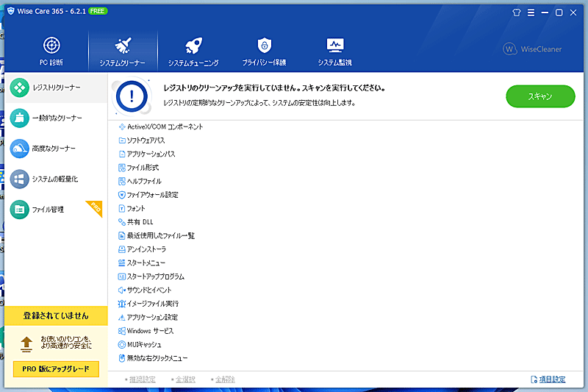The image size is (588, 392).
Task: Click the Windows サービス row text
Action: (x=151, y=331)
